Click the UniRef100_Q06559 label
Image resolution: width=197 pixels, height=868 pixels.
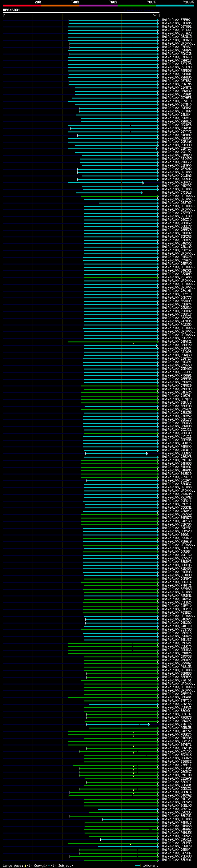click(x=176, y=515)
